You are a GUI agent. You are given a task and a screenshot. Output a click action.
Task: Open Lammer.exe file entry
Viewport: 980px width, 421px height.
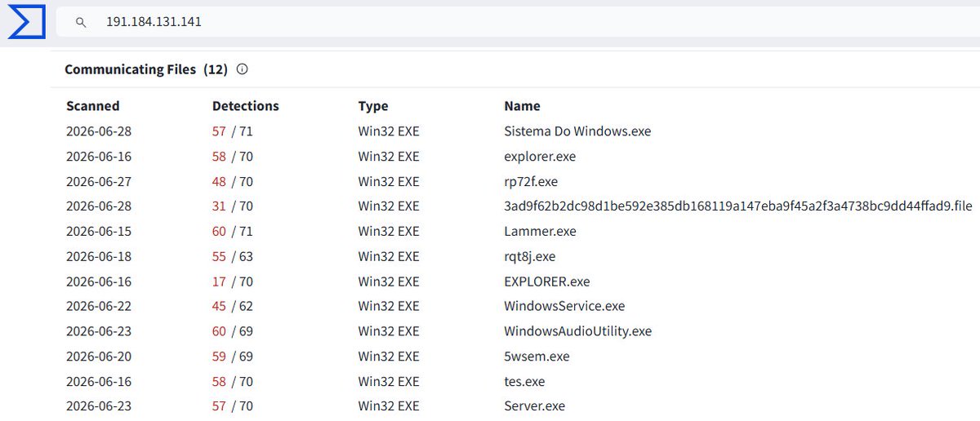pos(541,232)
